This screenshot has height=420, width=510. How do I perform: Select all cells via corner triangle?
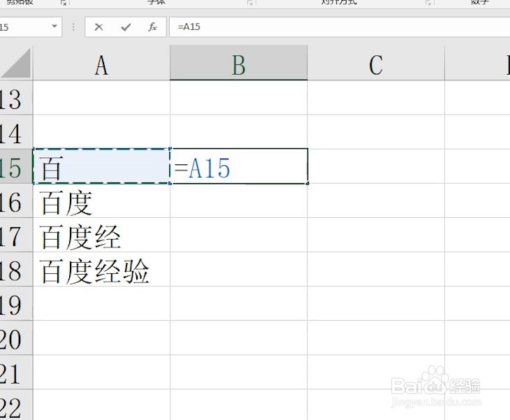(16, 63)
